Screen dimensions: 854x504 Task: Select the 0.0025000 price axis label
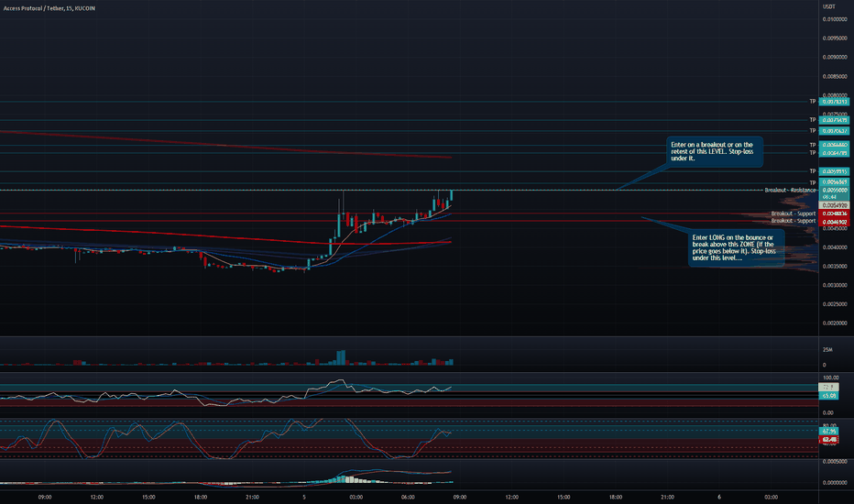(835, 304)
